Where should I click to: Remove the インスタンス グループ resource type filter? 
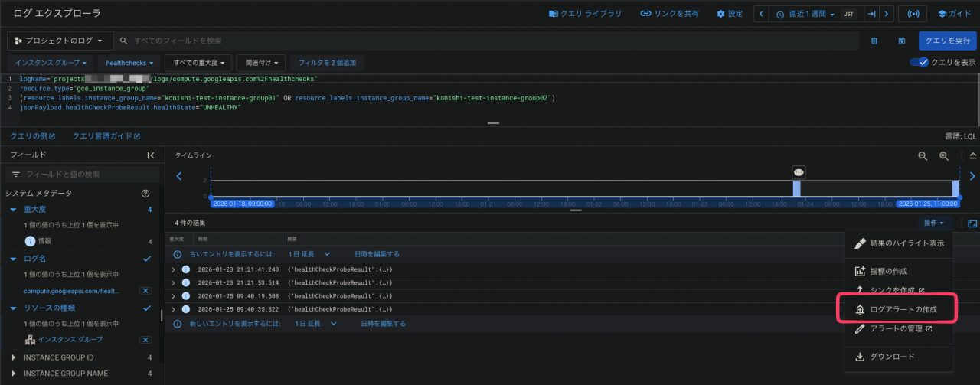click(x=145, y=339)
